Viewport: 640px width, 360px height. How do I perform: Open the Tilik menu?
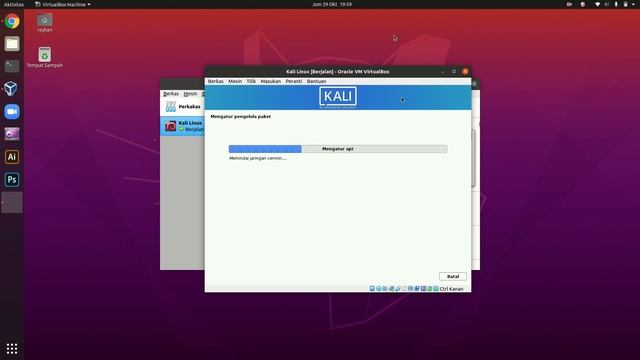pyautogui.click(x=251, y=81)
